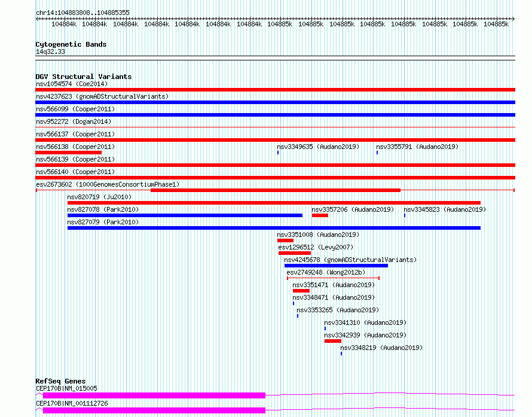Click the red bar under nsv3351471
Viewport: 532px width, 417px height.
[301, 291]
